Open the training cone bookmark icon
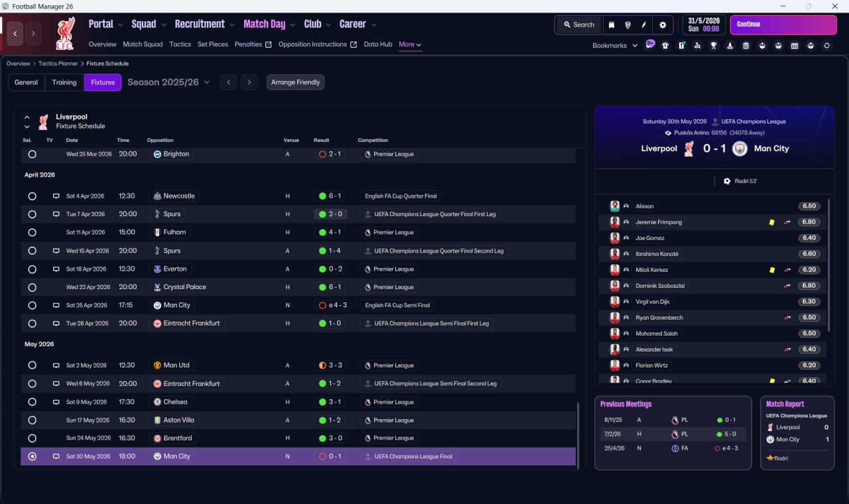 730,46
